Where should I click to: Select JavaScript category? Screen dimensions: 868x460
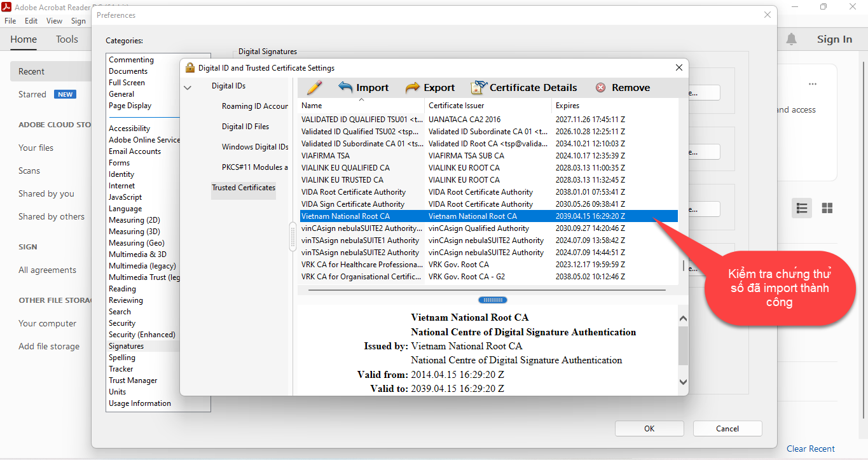pos(125,197)
